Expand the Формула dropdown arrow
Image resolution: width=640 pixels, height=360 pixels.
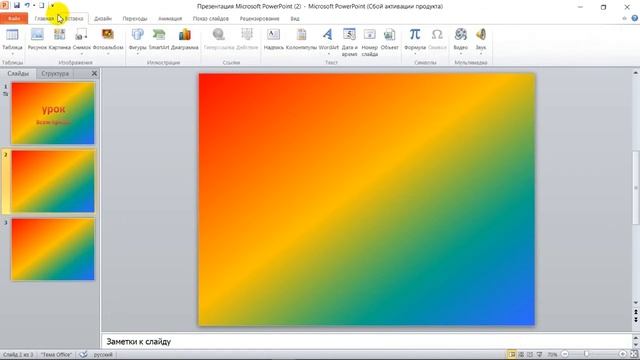pyautogui.click(x=415, y=53)
